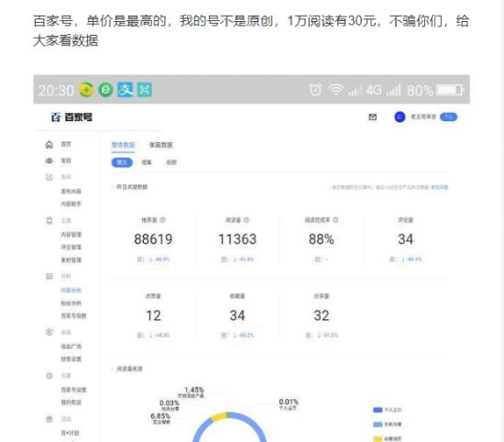Open the blue round account avatar
This screenshot has height=442, width=504.
coord(400,116)
